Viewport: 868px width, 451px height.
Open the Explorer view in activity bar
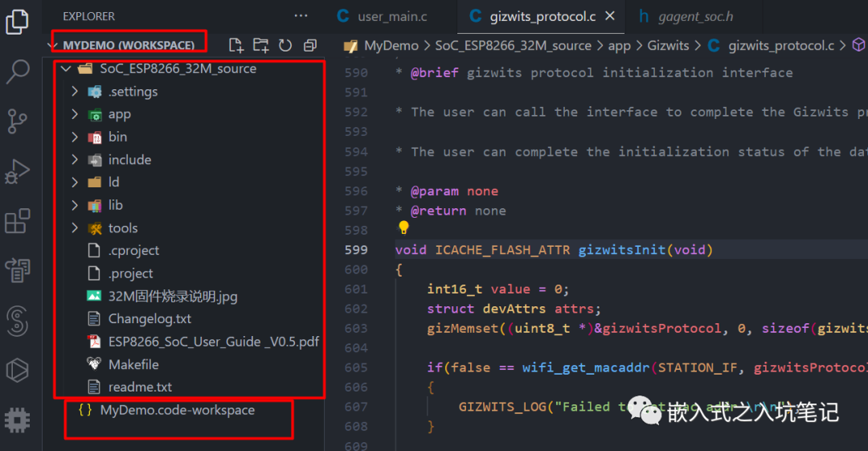click(17, 21)
